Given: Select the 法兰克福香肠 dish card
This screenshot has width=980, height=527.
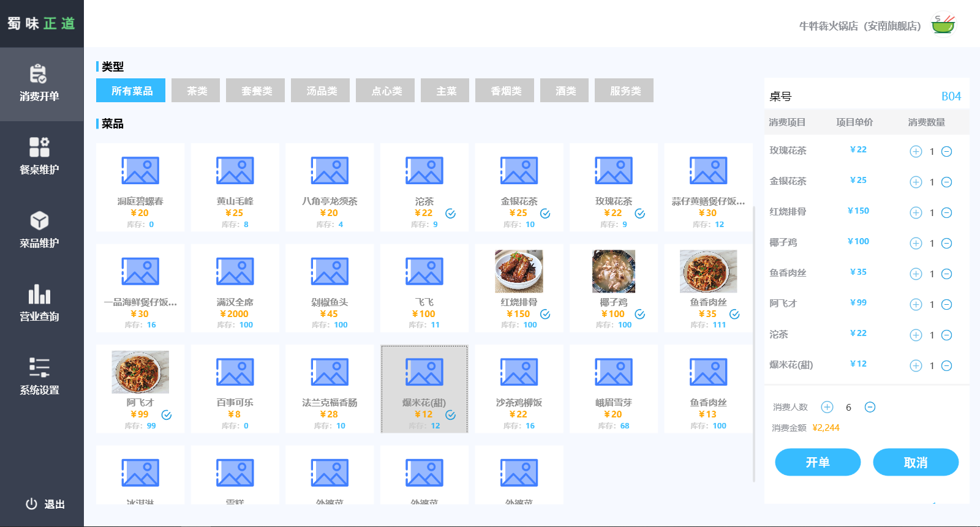Looking at the screenshot, I should (330, 389).
